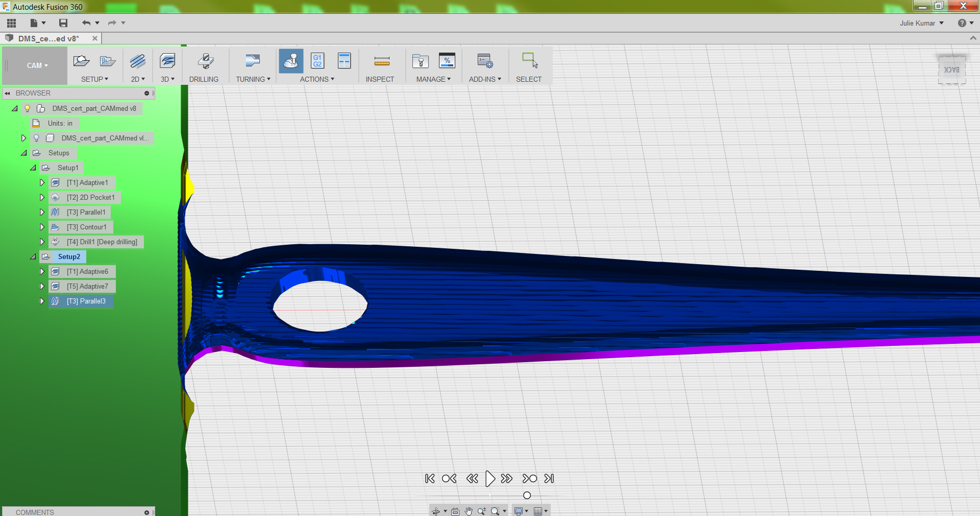Open the ACTIONS menu

pos(317,79)
